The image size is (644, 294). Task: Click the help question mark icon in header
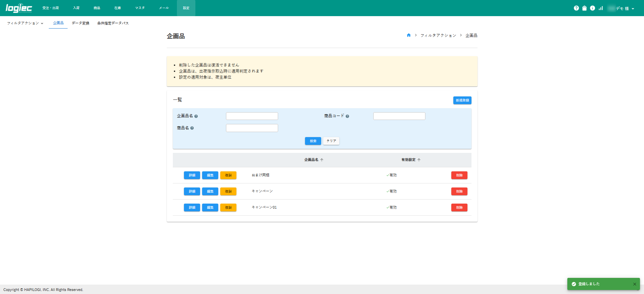(x=576, y=8)
